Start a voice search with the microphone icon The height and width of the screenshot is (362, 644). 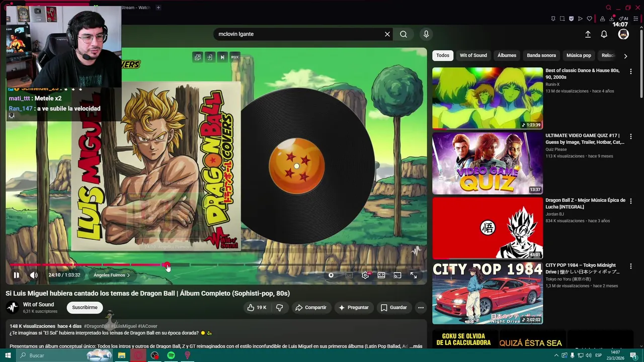426,34
